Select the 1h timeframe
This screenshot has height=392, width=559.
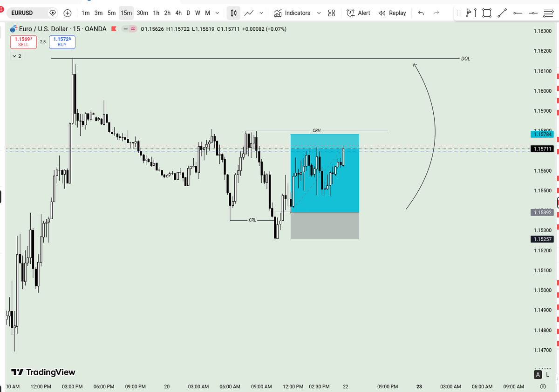point(156,13)
